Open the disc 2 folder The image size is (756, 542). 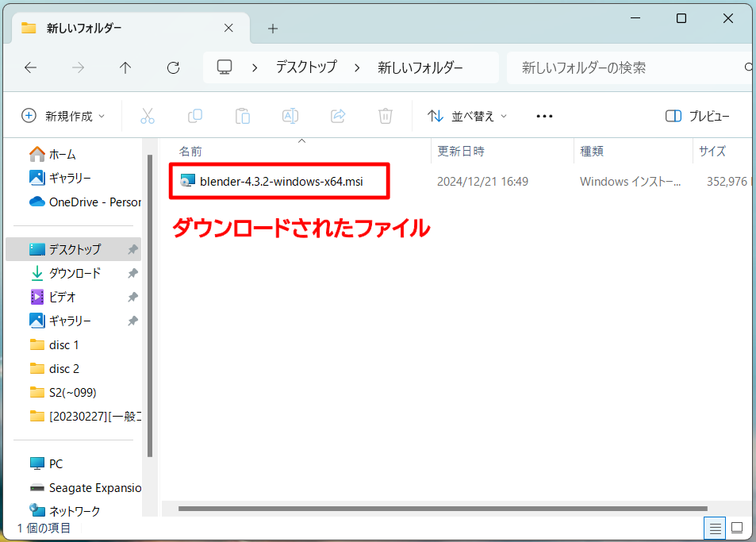[73, 369]
